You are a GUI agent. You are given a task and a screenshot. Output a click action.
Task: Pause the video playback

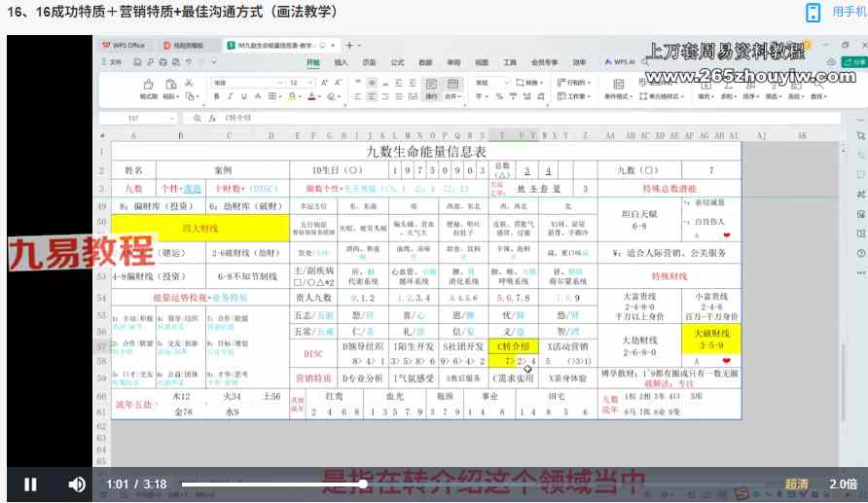pyautogui.click(x=30, y=484)
